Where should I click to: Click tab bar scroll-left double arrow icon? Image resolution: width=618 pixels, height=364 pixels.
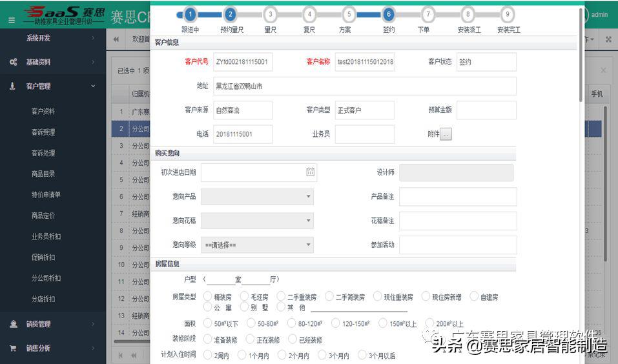116,39
